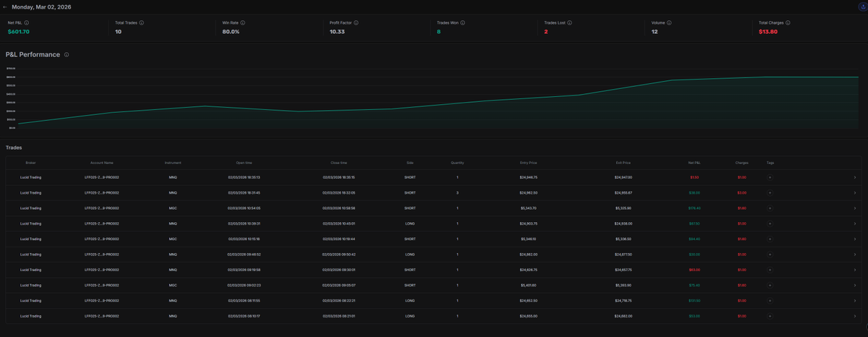Add a tag to the 10:54:05 trade
The image size is (868, 337).
[770, 208]
